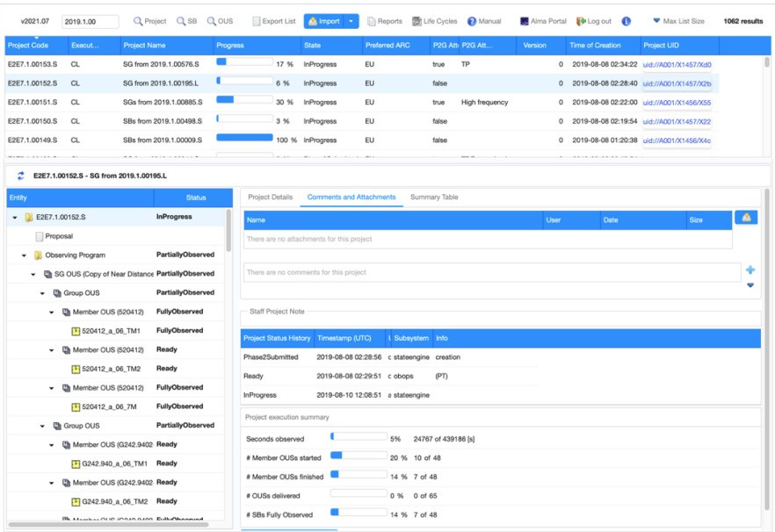Click the Phase2Submitted status history row
The height and width of the screenshot is (532, 775).
tap(390, 357)
